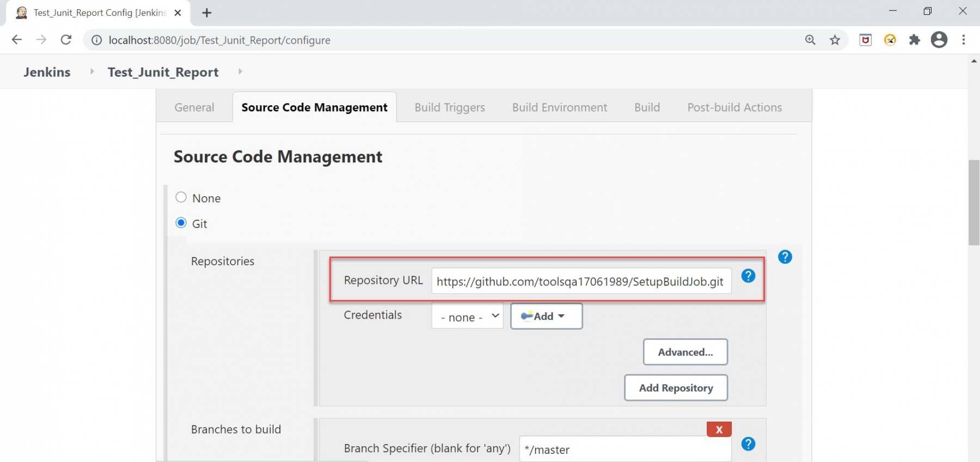Click the help icon beside Repository URL
Screen dimensions: 980x462
748,276
